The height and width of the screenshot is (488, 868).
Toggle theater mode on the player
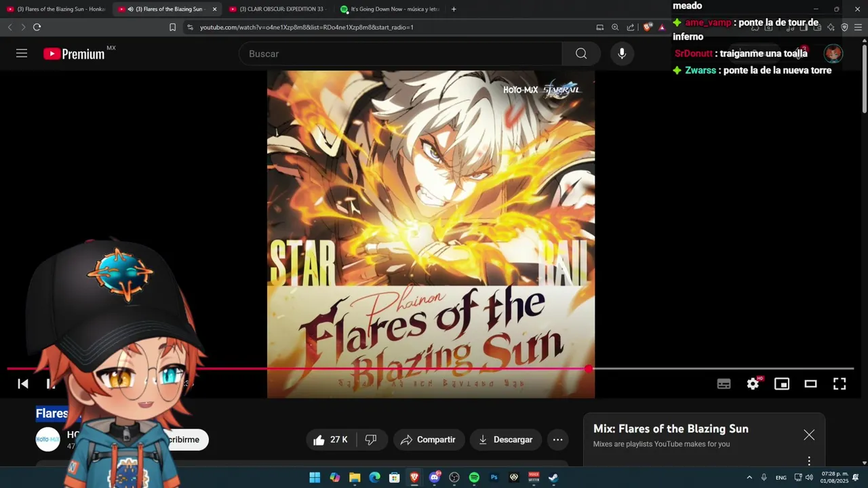(x=810, y=384)
